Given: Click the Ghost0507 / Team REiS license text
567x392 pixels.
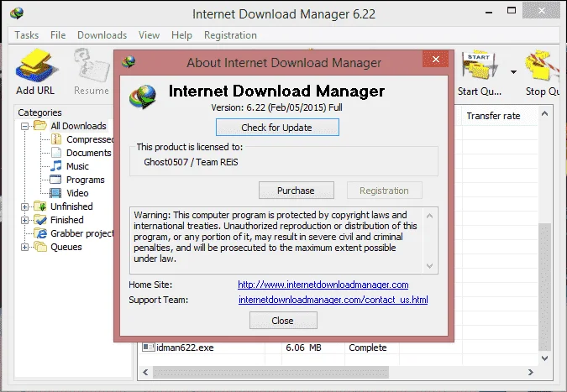Looking at the screenshot, I should (191, 162).
